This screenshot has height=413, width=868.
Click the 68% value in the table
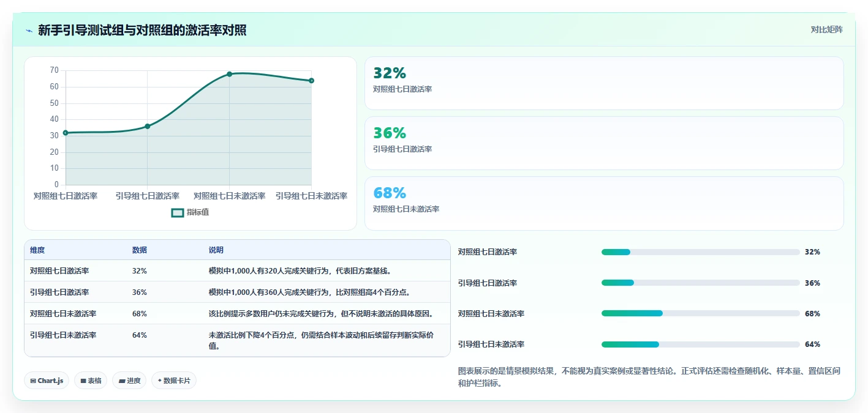(140, 314)
